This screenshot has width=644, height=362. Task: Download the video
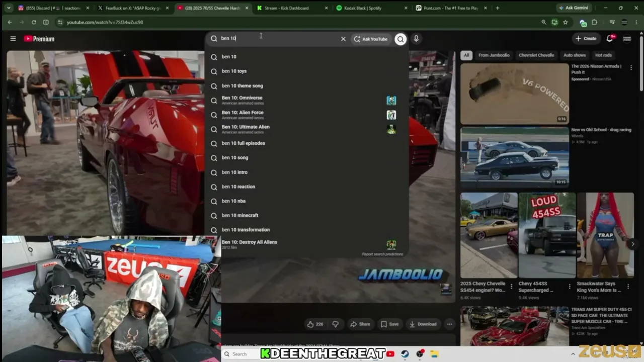tap(423, 324)
